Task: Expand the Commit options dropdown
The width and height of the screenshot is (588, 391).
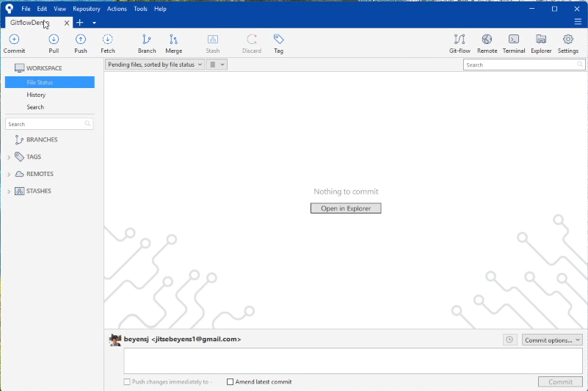Action: pyautogui.click(x=552, y=340)
